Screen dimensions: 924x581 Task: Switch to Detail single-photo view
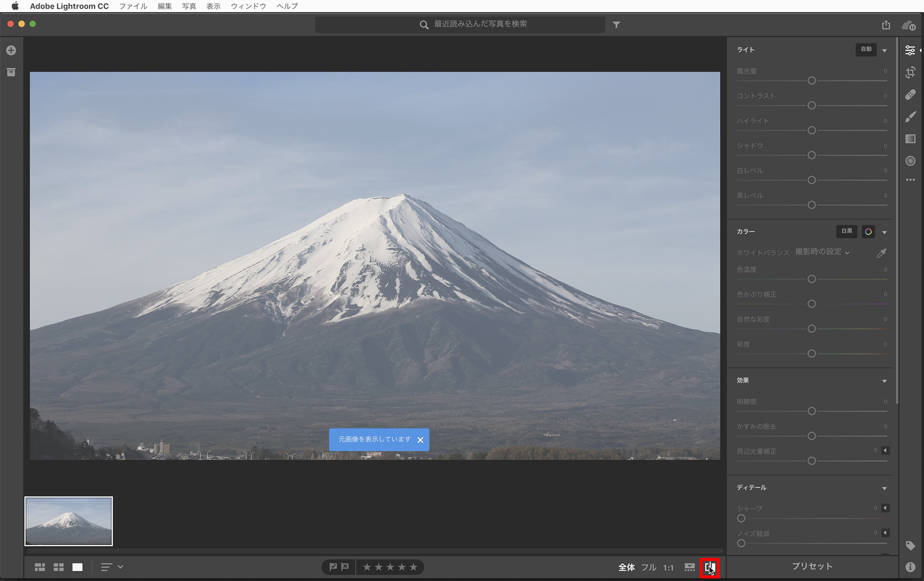(78, 567)
